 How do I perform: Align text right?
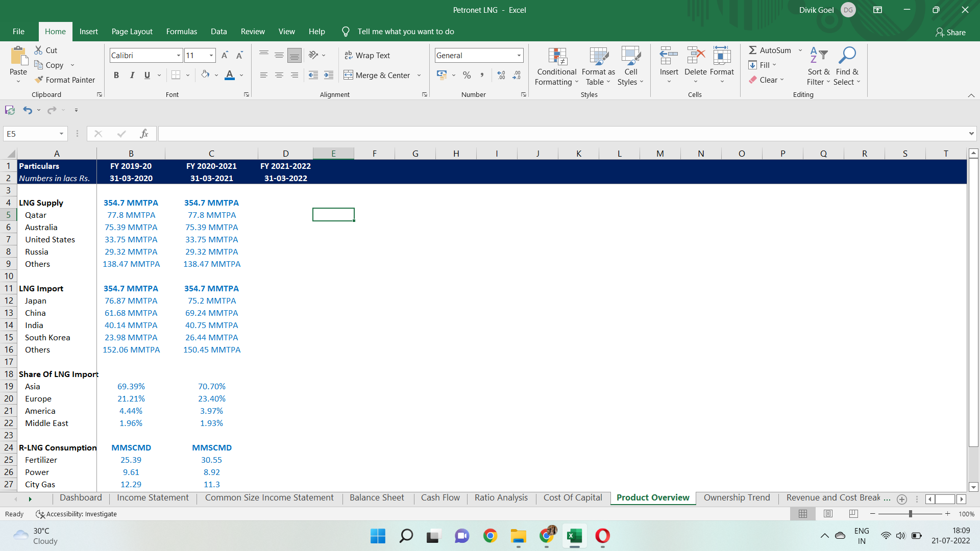(295, 75)
